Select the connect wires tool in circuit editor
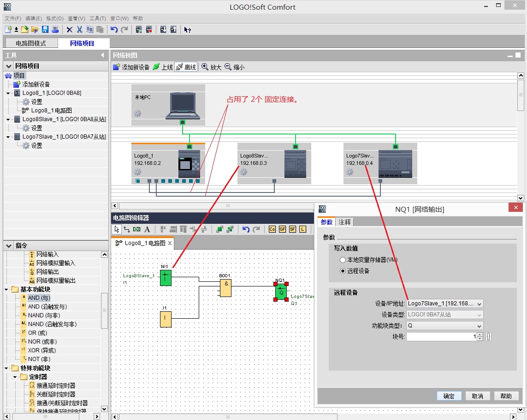Screen dimensions: 527x420 127,229
